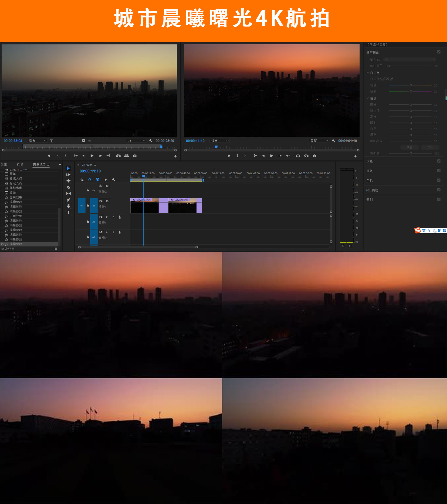Collapse the 白平衡 section

[368, 73]
